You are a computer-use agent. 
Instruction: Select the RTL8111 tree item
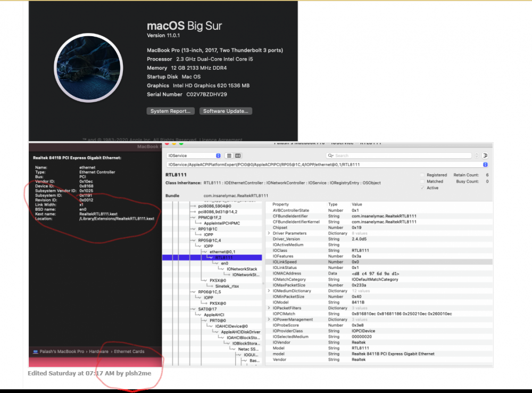pos(224,258)
